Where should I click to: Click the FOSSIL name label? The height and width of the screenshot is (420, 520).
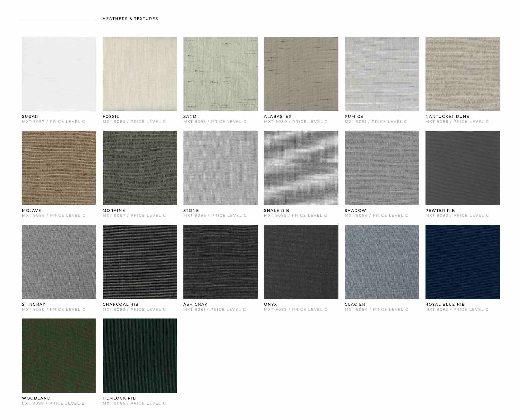[111, 116]
